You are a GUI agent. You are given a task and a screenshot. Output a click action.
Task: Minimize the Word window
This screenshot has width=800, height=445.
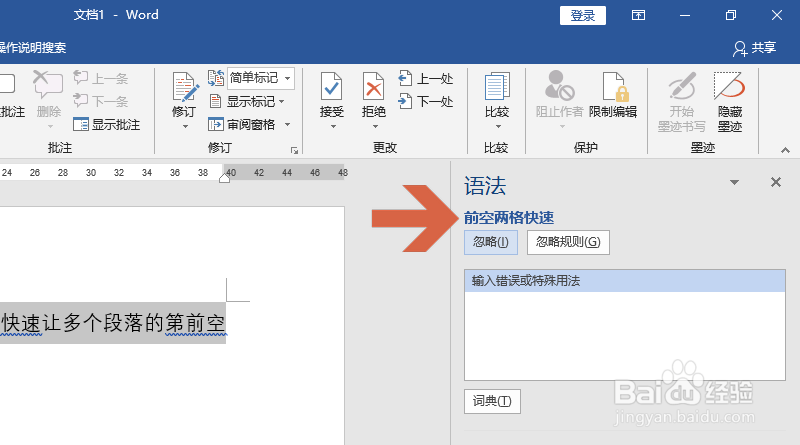click(x=685, y=15)
